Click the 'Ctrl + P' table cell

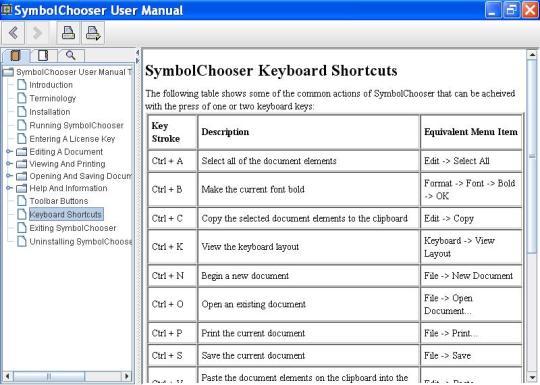173,333
